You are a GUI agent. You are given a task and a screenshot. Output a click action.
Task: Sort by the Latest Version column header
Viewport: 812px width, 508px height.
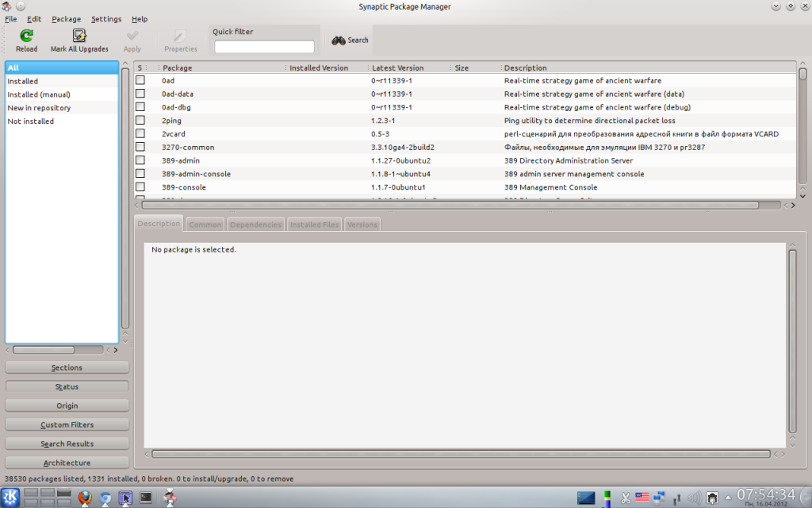pos(409,67)
